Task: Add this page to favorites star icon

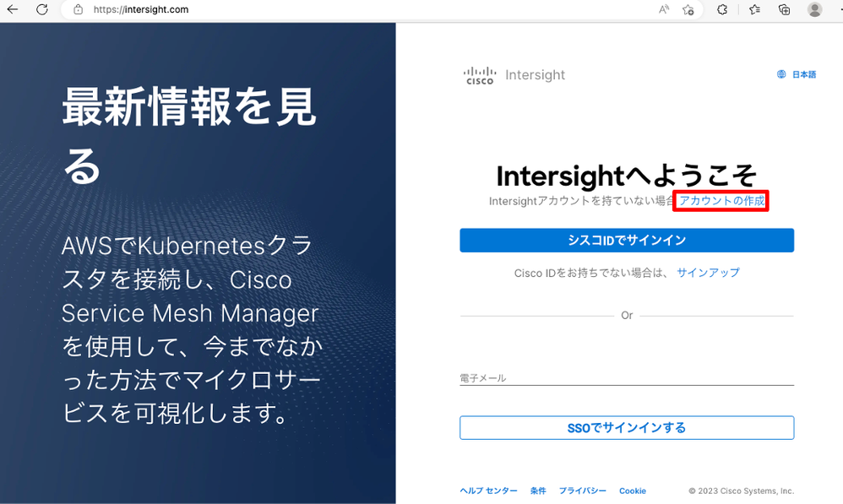Action: click(688, 9)
